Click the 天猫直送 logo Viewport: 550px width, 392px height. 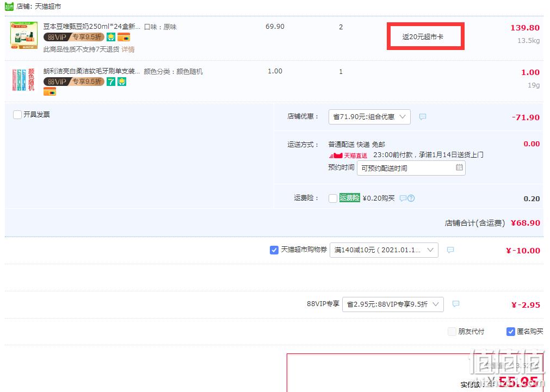(348, 155)
